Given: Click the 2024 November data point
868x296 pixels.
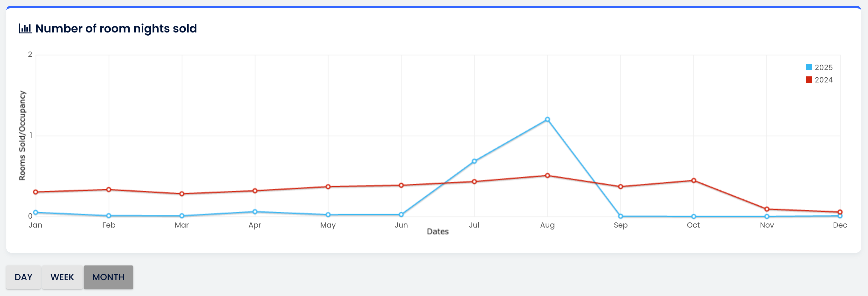Looking at the screenshot, I should tap(767, 209).
